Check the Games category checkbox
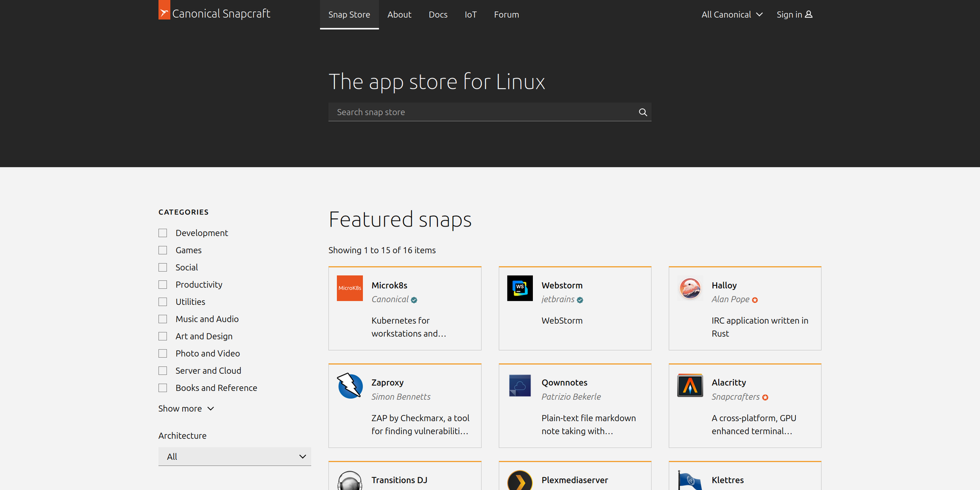This screenshot has height=490, width=980. 163,250
